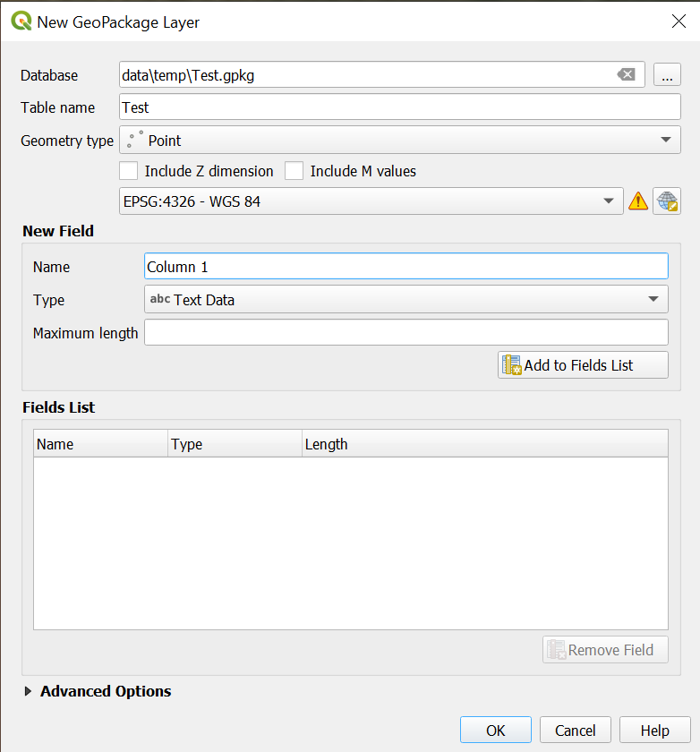
Task: Open the Geometry type dropdown
Action: coord(400,141)
